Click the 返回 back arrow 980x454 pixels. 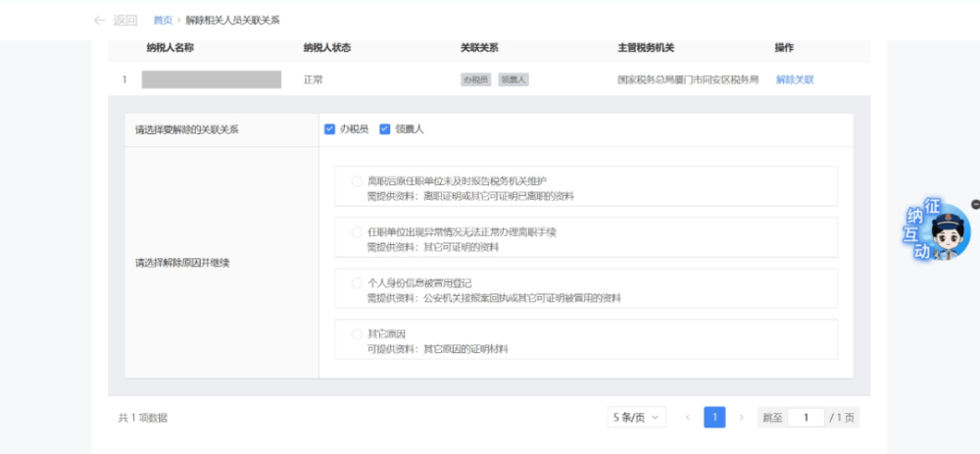pyautogui.click(x=100, y=20)
